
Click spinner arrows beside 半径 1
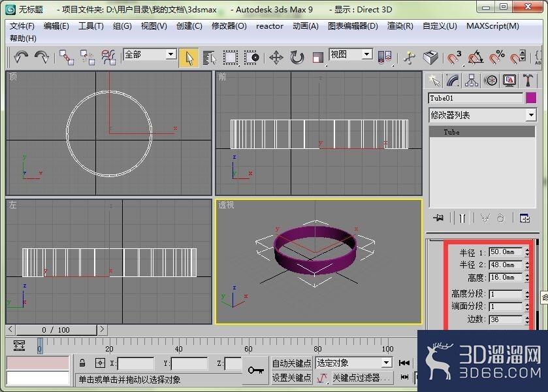[527, 252]
